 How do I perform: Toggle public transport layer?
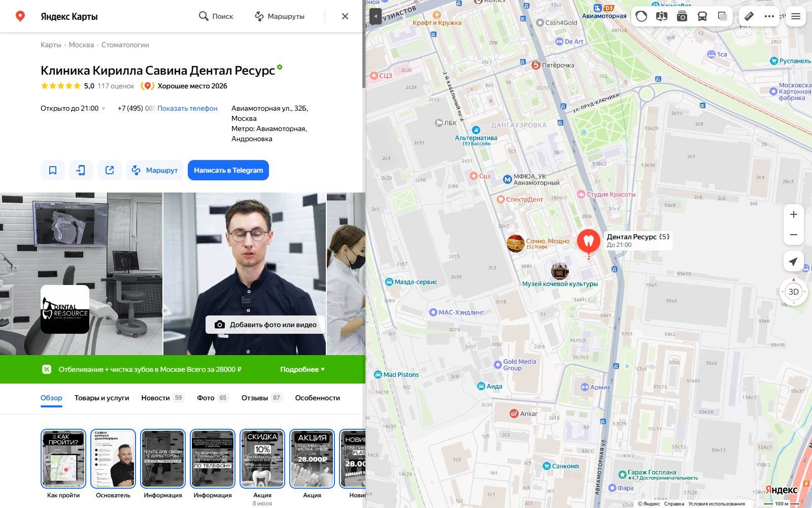click(x=702, y=16)
